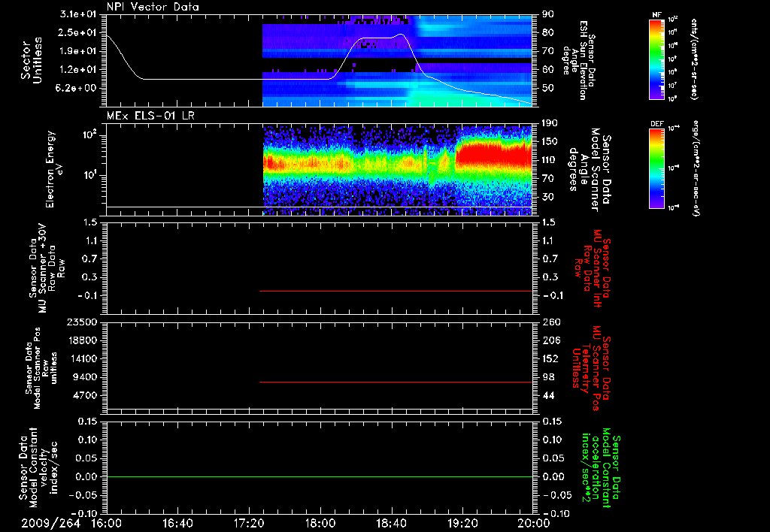Viewport: 770px width, 532px height.
Task: Click the "3.1e+01" sector tick label
Action: [x=77, y=14]
